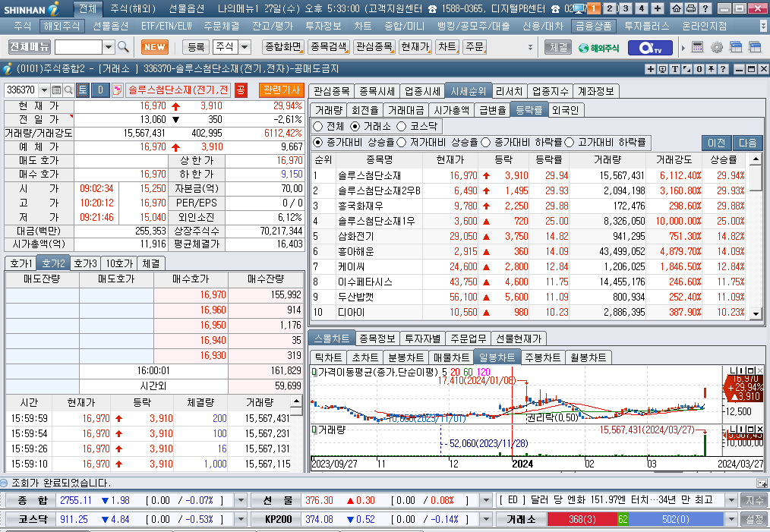Screen dimensions: 770x532
Task: Click the 종합화면 toolbar button
Action: tap(282, 47)
